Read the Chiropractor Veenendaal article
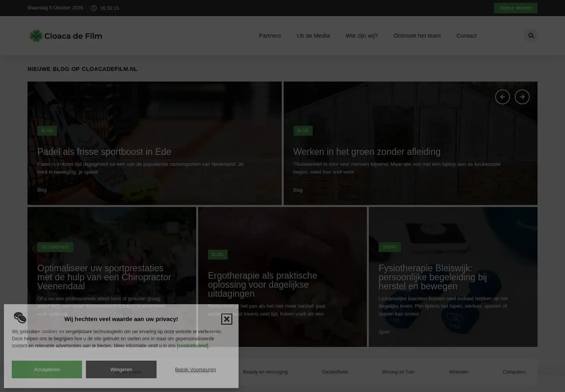Screen dimensions: 565x392 click(x=104, y=277)
